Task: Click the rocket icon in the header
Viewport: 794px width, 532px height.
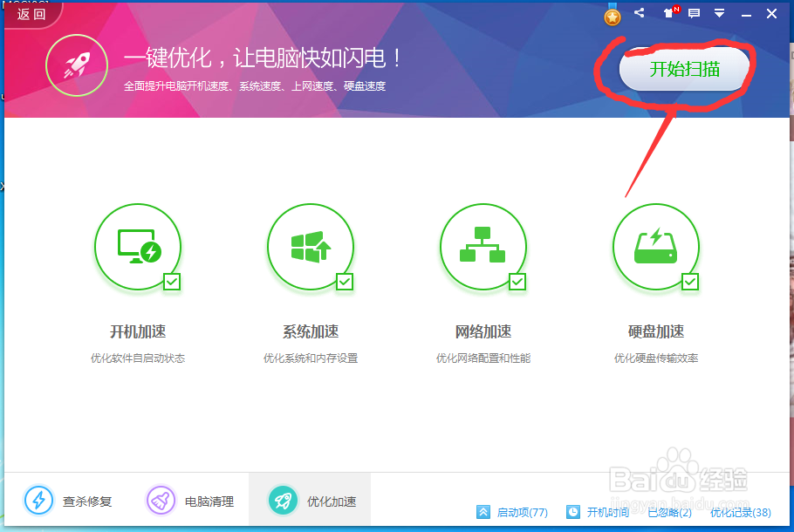Action: [x=77, y=65]
